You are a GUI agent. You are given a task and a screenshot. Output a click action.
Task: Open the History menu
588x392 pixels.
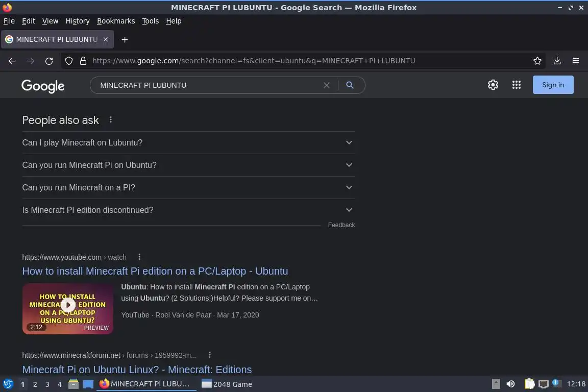[78, 21]
